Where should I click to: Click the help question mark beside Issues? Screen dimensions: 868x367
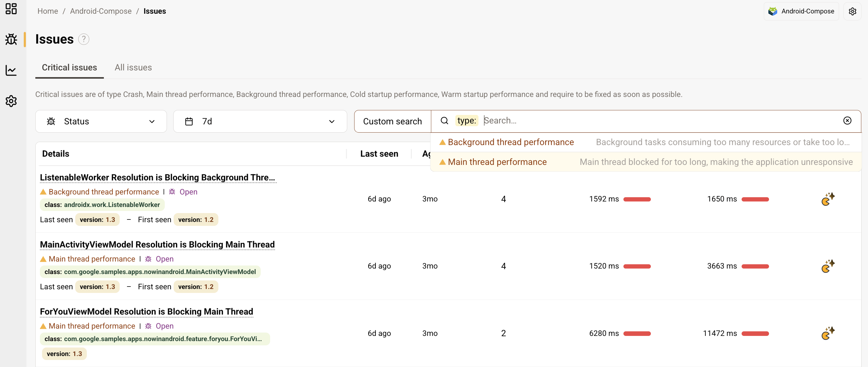[83, 39]
